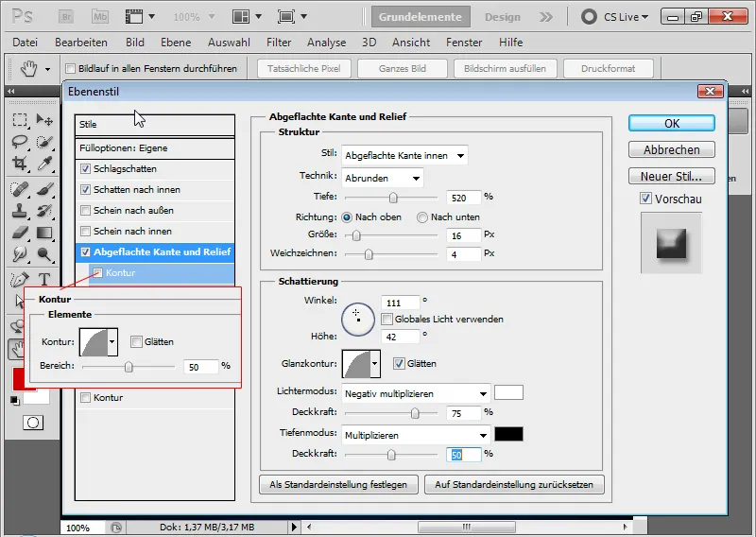The image size is (756, 537).
Task: Open the status bar Dok info arrow menu
Action: pyautogui.click(x=294, y=528)
